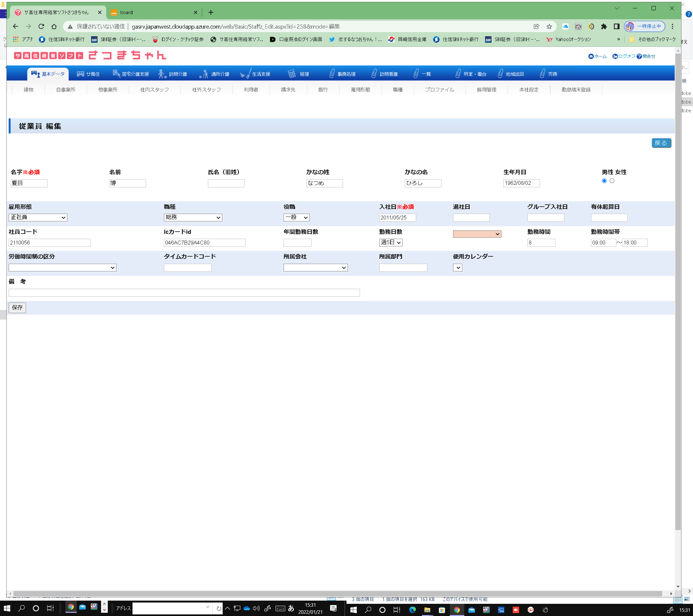Select the 女性 radio button
This screenshot has width=693, height=616.
612,181
